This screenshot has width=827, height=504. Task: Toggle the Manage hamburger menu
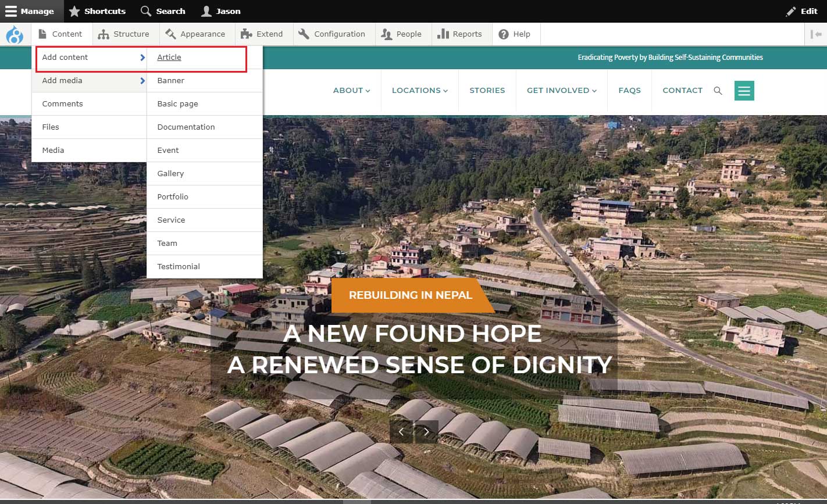[x=30, y=11]
